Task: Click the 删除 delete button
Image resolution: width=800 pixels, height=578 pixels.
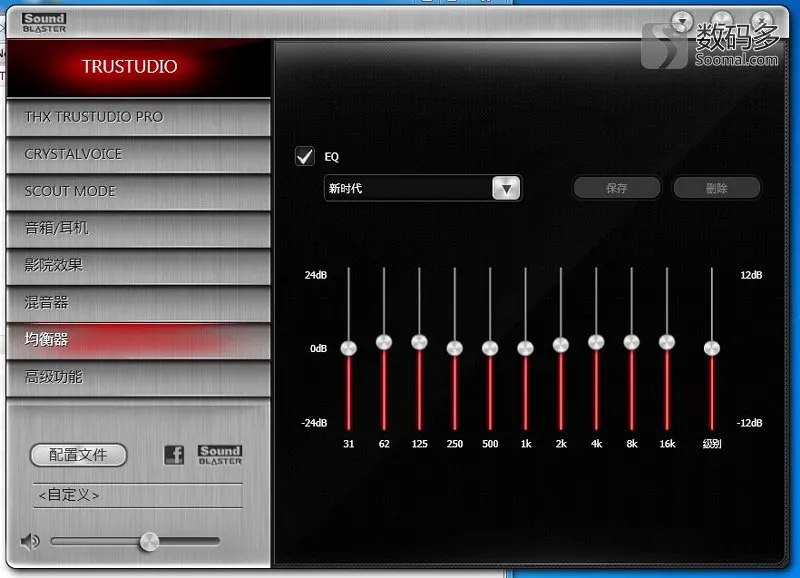Action: (x=716, y=188)
